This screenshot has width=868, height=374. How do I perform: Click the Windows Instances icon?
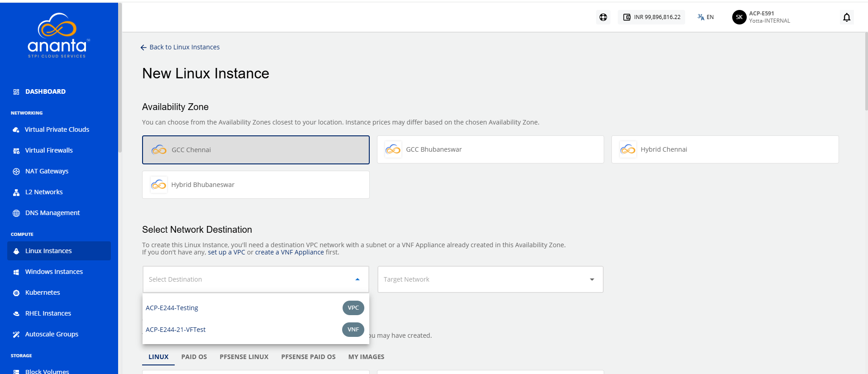(x=16, y=272)
